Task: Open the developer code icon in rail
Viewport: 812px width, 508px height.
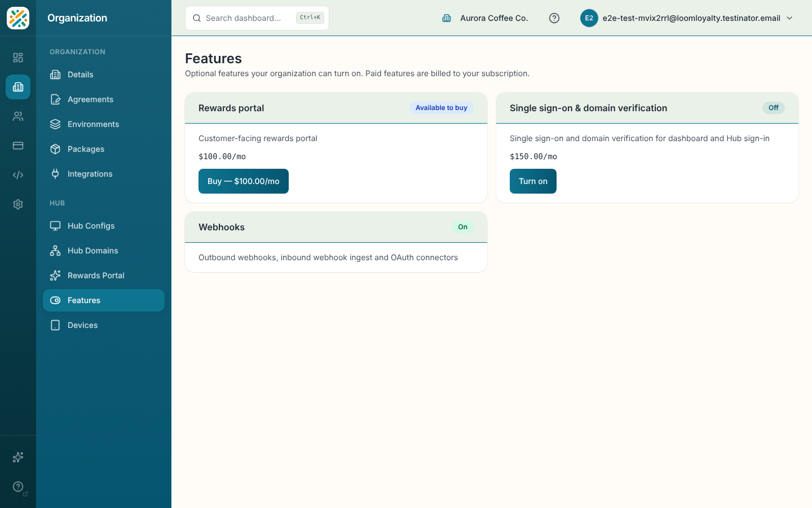Action: (18, 175)
